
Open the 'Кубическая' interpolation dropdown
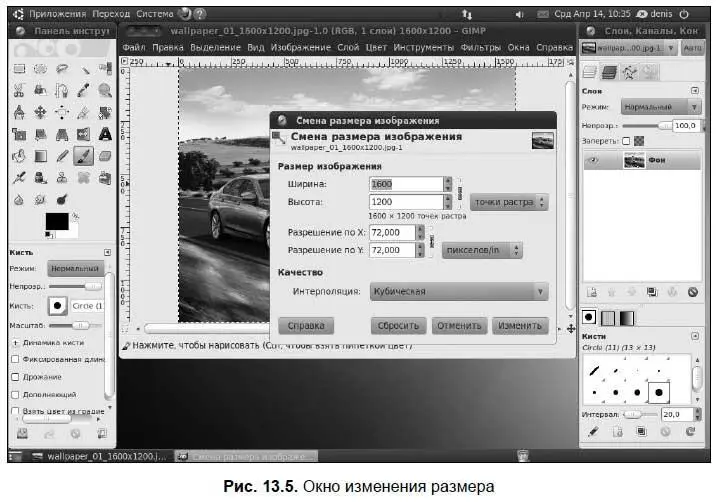(459, 291)
